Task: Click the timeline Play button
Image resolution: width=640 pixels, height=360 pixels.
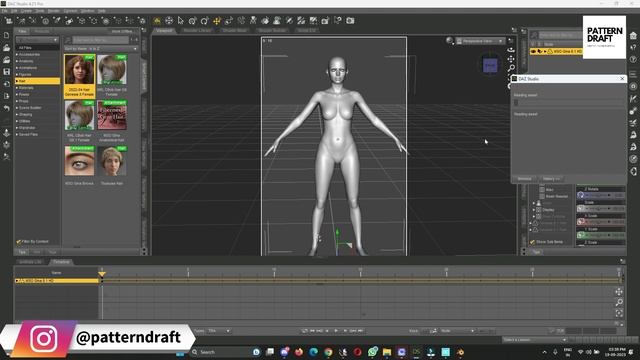Action: 336,331
